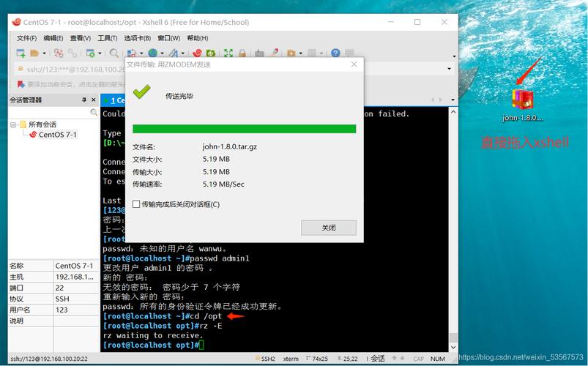Open dropdown arrow beside Open folder icon
The height and width of the screenshot is (366, 588).
tap(45, 53)
